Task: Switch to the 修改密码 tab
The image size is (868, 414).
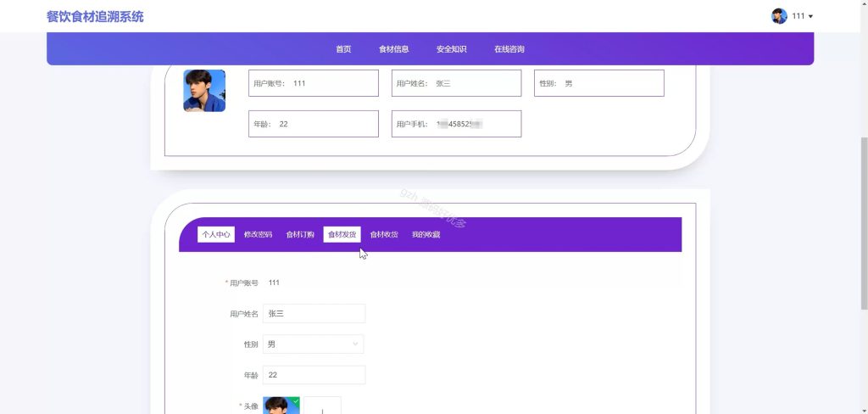Action: [258, 234]
